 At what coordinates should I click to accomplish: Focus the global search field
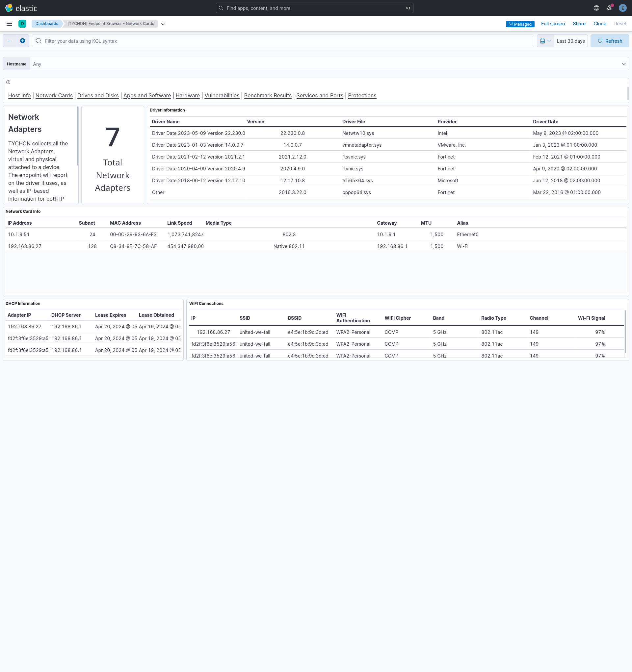click(314, 8)
